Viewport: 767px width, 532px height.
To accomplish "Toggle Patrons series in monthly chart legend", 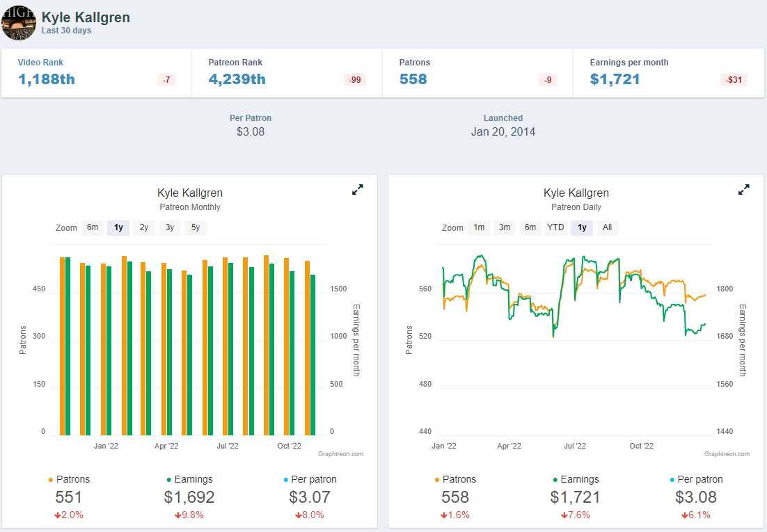I will point(69,479).
